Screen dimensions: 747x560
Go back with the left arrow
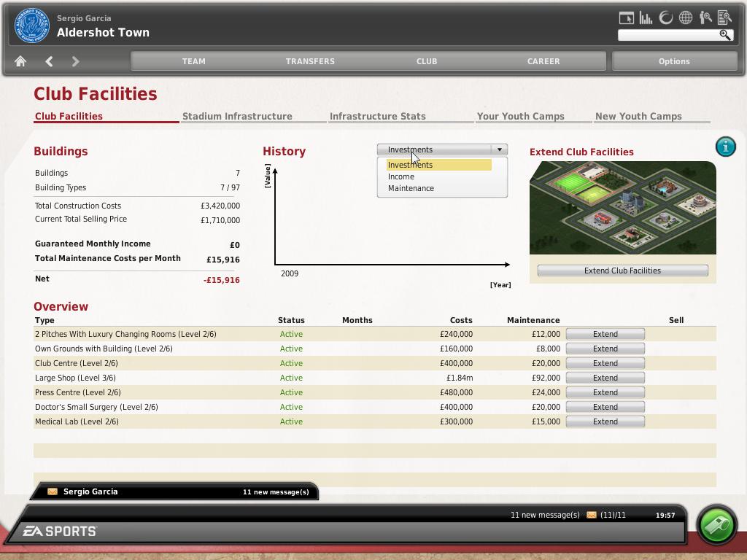click(49, 61)
